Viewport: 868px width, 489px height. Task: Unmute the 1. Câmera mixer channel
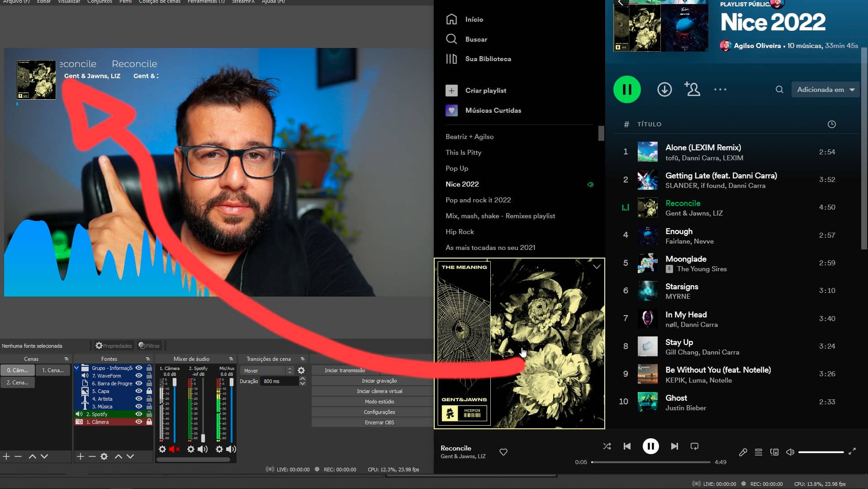[x=174, y=449]
